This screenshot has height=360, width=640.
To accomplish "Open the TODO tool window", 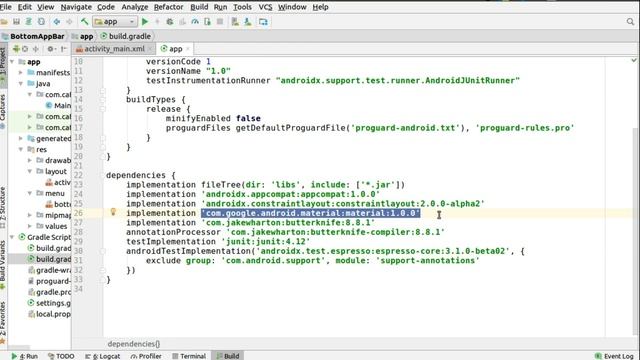I will tap(61, 356).
